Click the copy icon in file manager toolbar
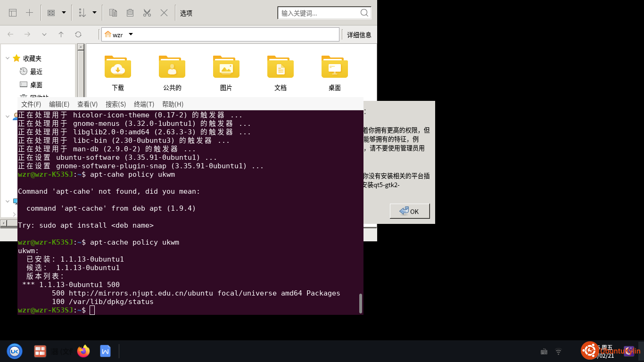 pos(113,13)
